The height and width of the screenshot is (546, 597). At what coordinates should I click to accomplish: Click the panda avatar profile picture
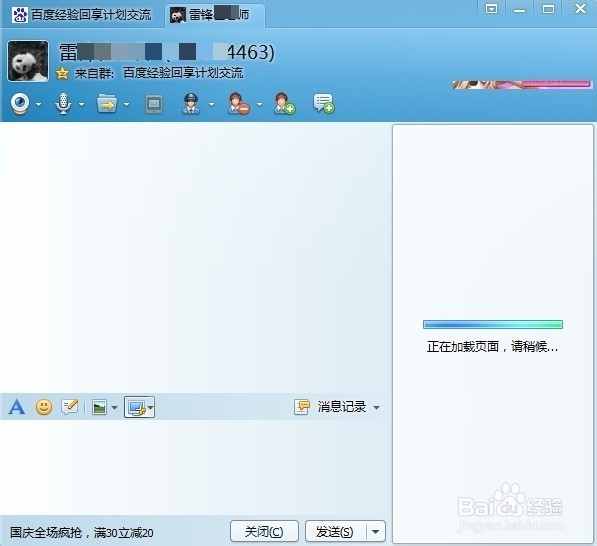28,61
